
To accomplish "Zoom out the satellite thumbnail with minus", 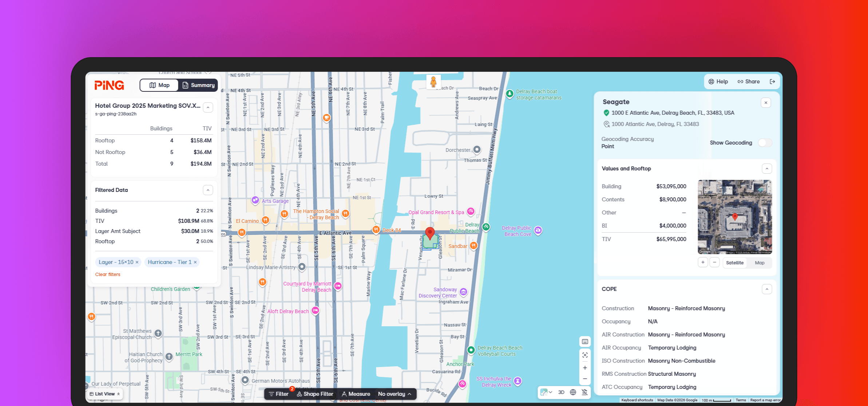I will 714,263.
